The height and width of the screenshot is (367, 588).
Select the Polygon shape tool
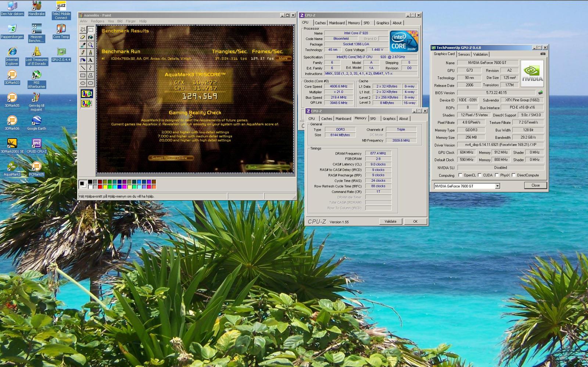90,75
